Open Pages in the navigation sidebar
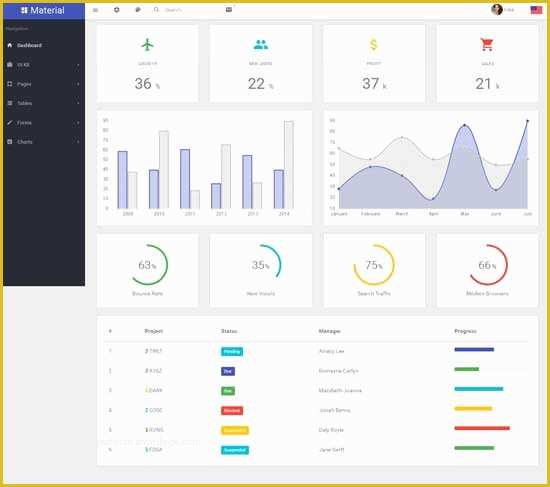This screenshot has width=550, height=487. coord(44,84)
